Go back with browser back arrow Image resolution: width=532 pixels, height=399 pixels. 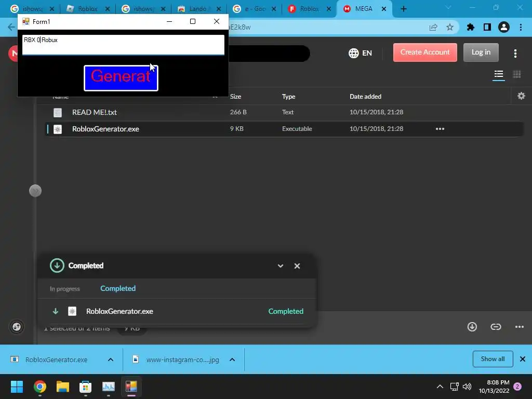coord(11,27)
